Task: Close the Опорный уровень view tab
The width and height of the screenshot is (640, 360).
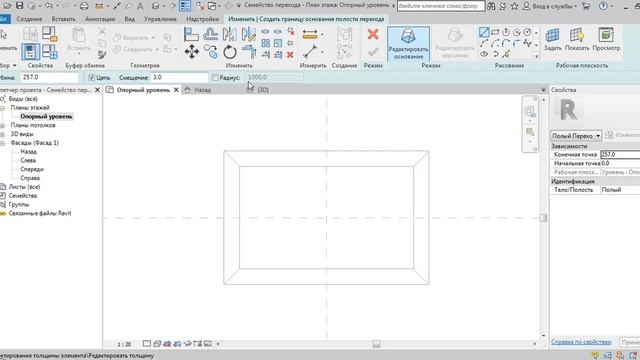Action: pyautogui.click(x=176, y=90)
